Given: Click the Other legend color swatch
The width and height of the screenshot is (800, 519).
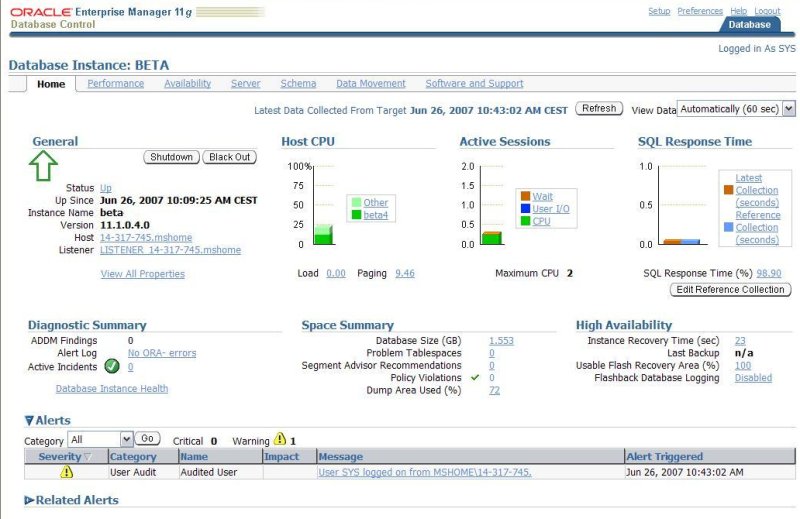Looking at the screenshot, I should [357, 203].
